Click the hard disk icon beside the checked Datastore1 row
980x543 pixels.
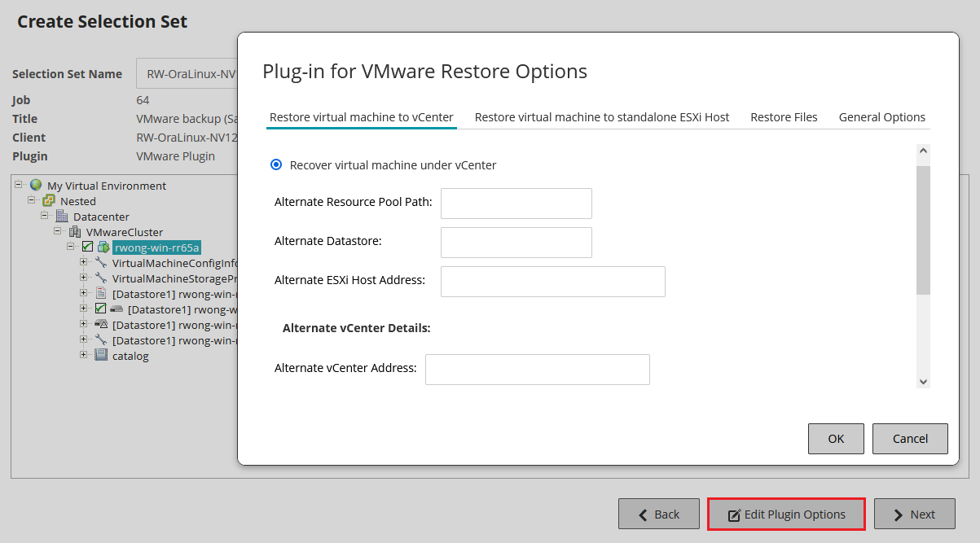tap(116, 309)
